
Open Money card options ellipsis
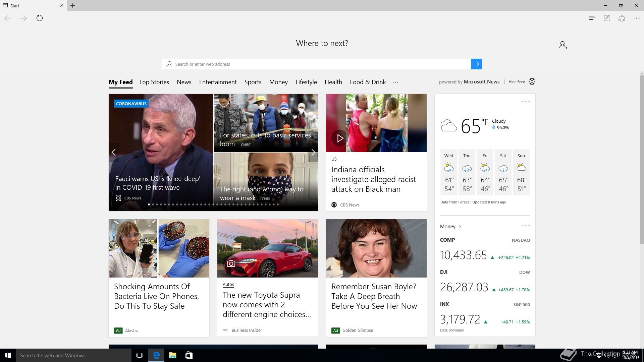coord(526,225)
